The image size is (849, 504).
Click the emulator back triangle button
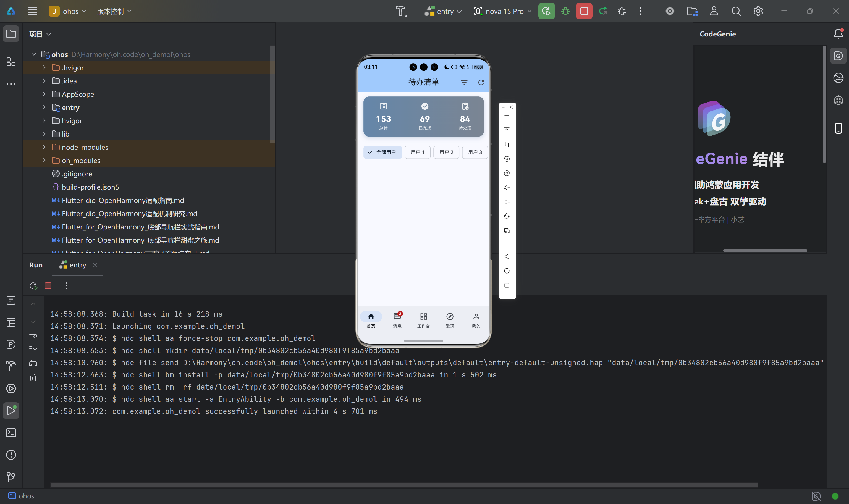[507, 256]
